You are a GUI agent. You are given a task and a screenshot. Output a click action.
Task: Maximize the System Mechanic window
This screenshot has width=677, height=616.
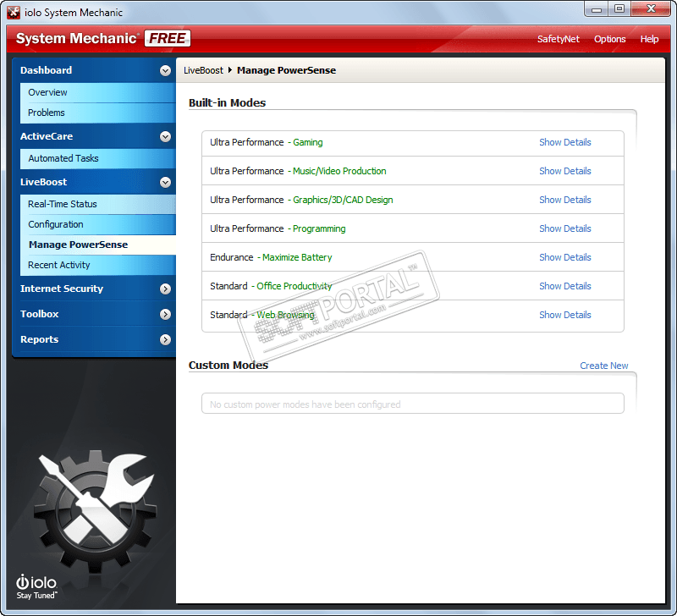[619, 9]
